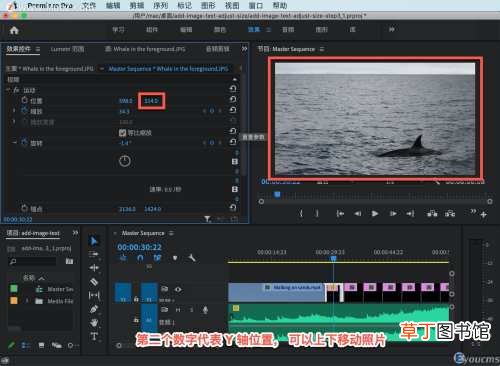
Task: Click Mark In in Program monitor
Action: click(x=301, y=213)
